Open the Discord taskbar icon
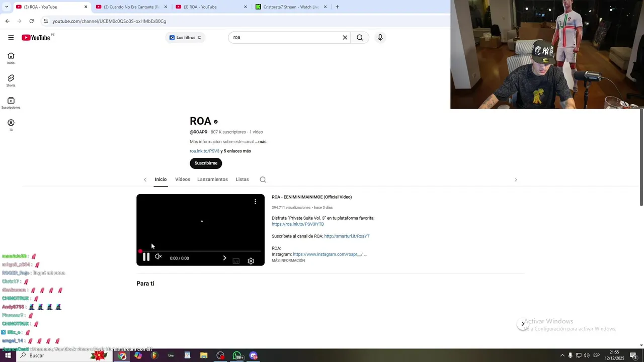The image size is (644, 362). click(x=254, y=355)
